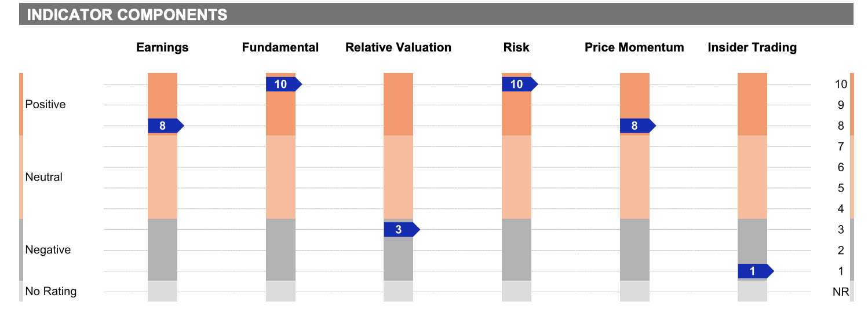Click the Earnings column heading
Screen dimensions: 868x309
[x=162, y=47]
